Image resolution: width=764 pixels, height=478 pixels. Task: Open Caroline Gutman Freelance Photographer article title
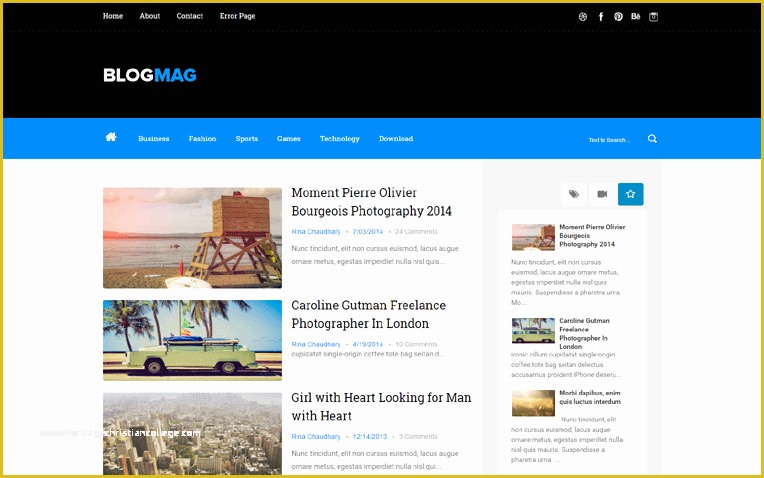click(368, 314)
